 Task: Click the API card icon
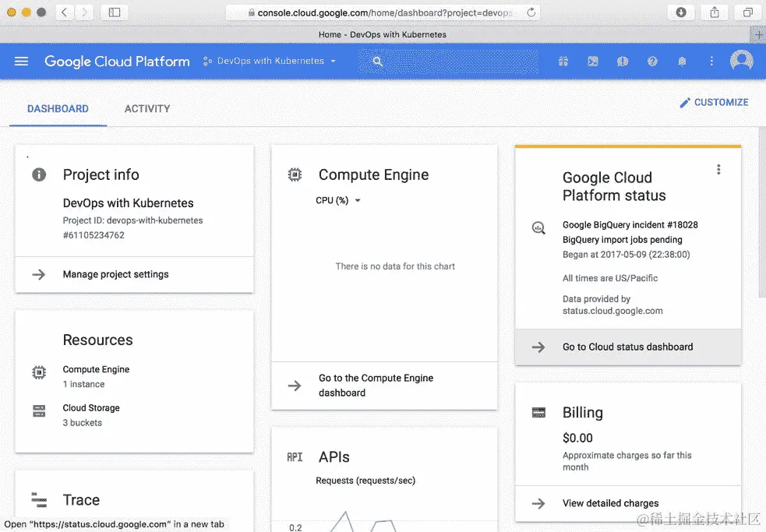295,456
